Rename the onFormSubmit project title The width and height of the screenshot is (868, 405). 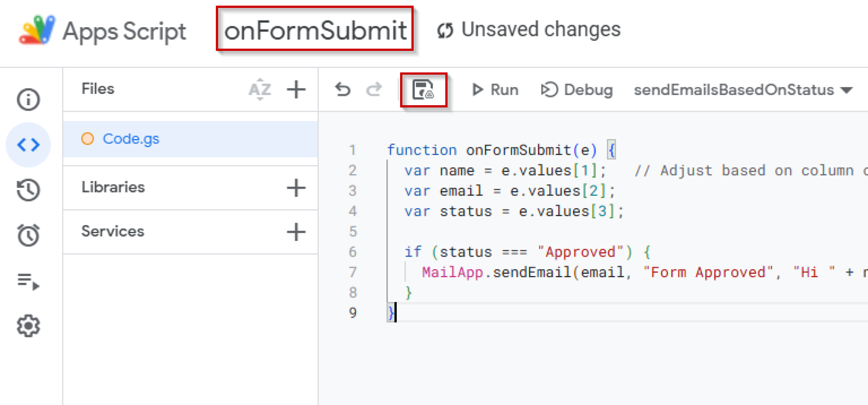pos(315,31)
